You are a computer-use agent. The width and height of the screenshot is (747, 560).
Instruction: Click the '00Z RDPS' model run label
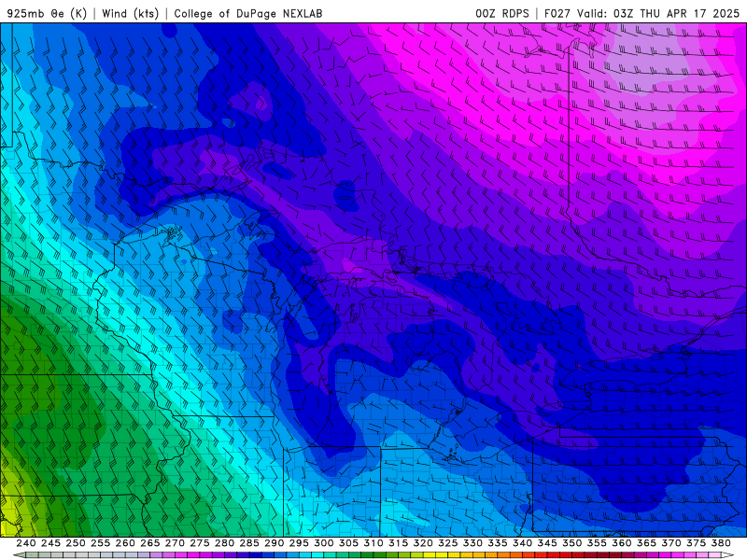point(502,13)
